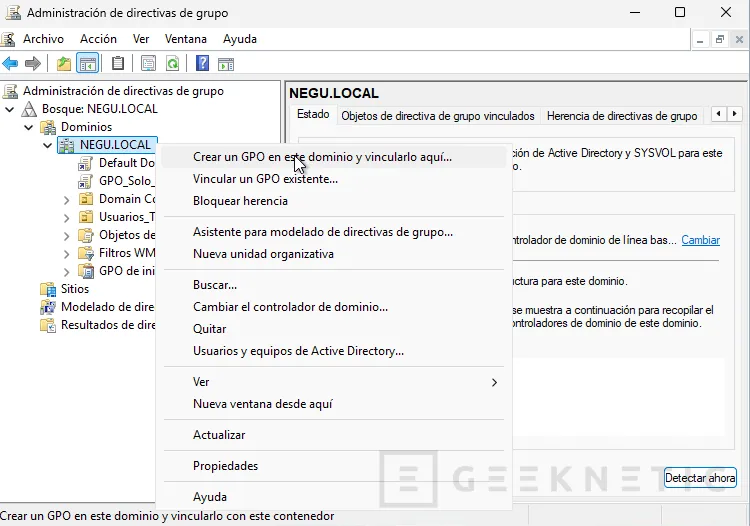Open Help with the blue question mark icon
750x526 pixels.
coord(202,63)
